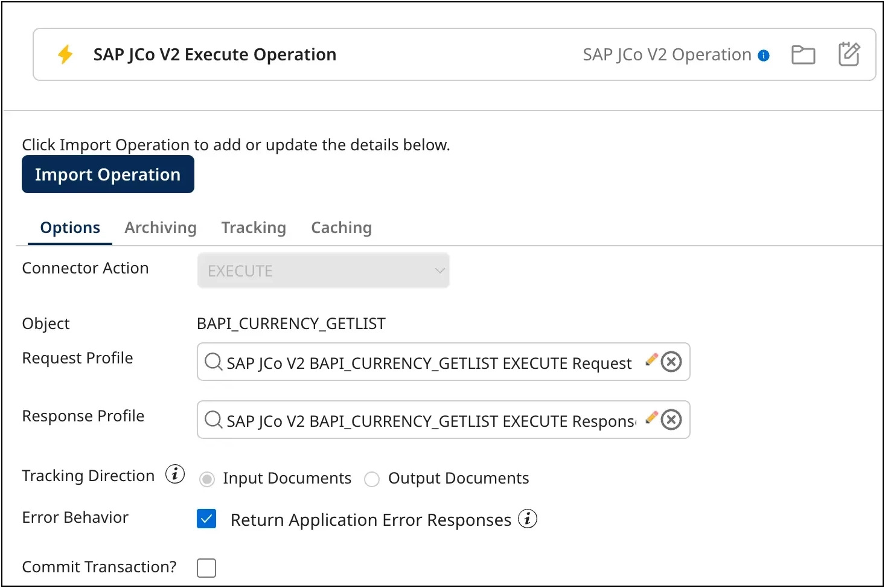The width and height of the screenshot is (885, 588).
Task: Click the Import Operation button
Action: (107, 174)
